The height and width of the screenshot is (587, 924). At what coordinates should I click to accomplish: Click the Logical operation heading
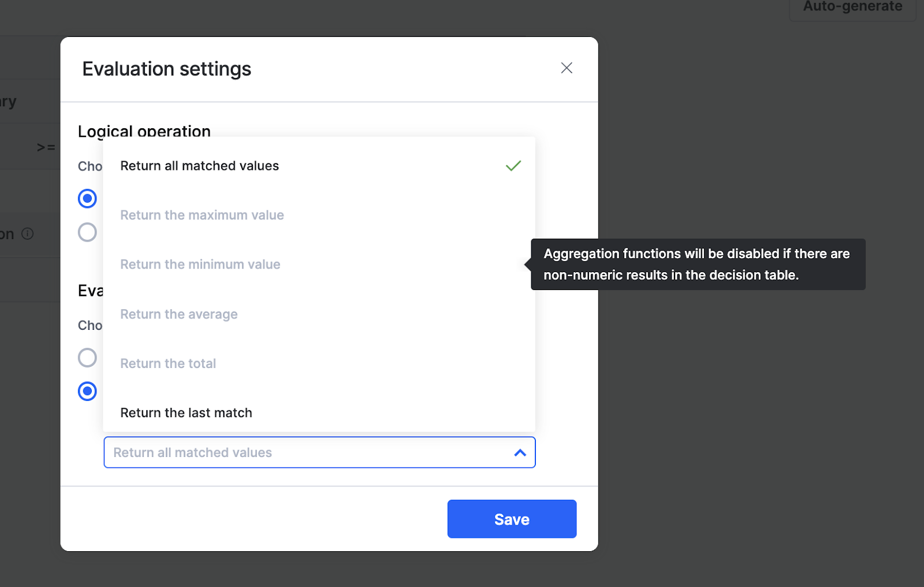click(x=144, y=131)
